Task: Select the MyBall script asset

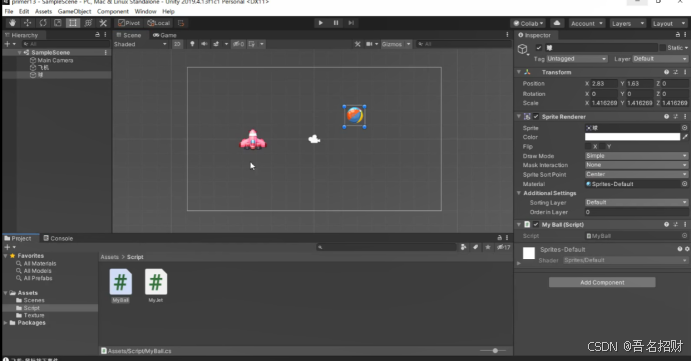Action: coord(120,286)
